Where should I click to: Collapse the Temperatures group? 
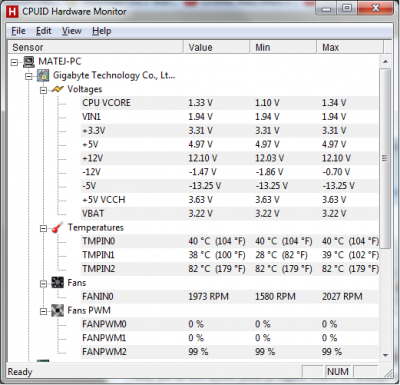pos(43,229)
